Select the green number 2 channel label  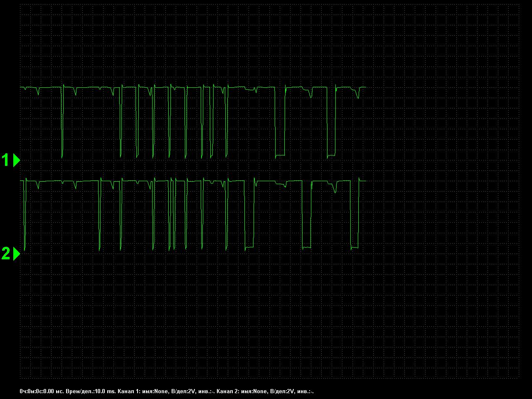coord(6,254)
